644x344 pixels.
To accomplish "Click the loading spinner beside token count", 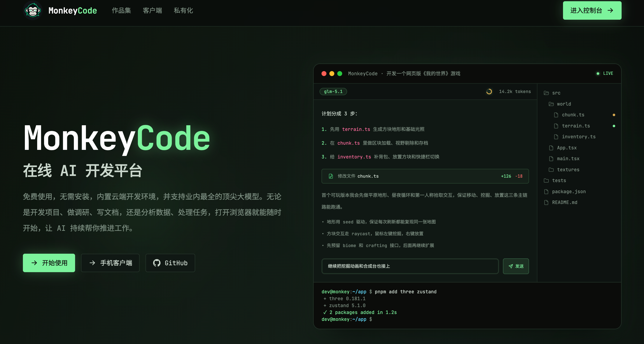I will (489, 92).
